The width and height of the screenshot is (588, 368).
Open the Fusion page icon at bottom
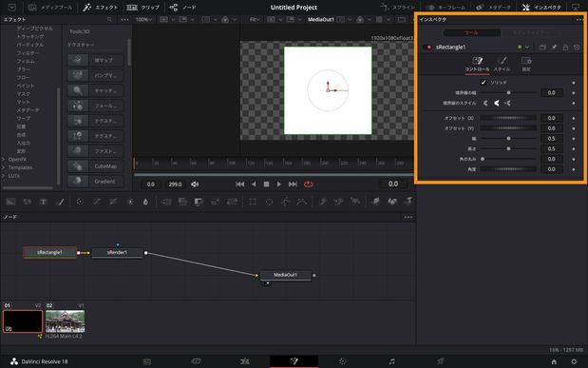pos(294,361)
